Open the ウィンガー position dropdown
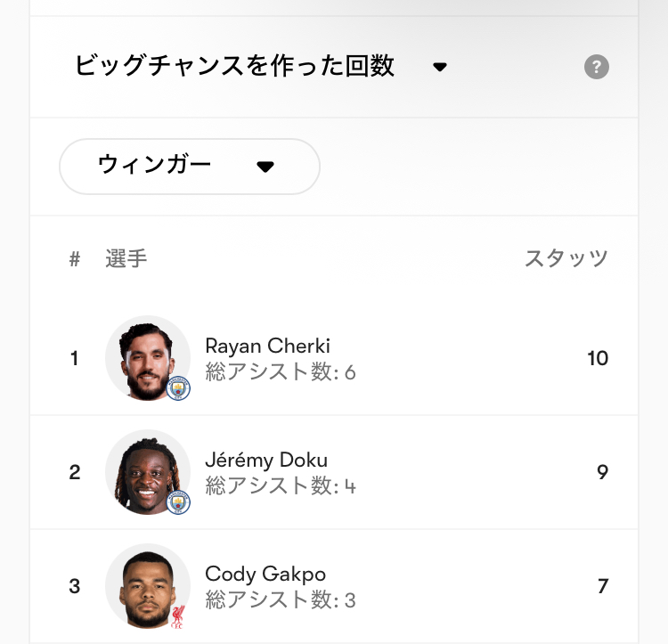Image resolution: width=668 pixels, height=644 pixels. pos(189,167)
